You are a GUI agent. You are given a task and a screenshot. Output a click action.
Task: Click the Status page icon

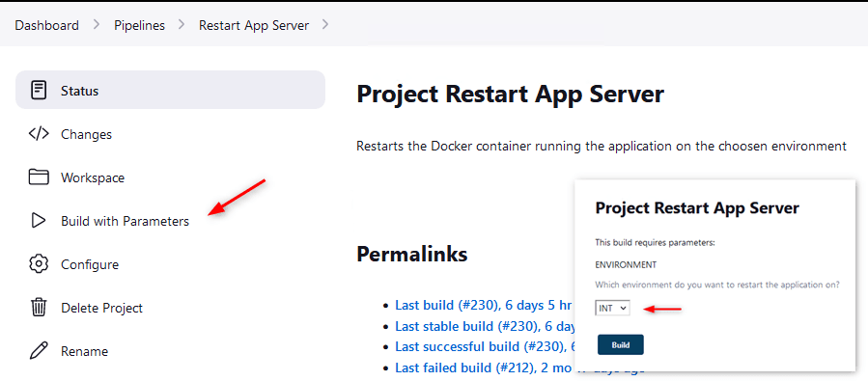point(39,90)
